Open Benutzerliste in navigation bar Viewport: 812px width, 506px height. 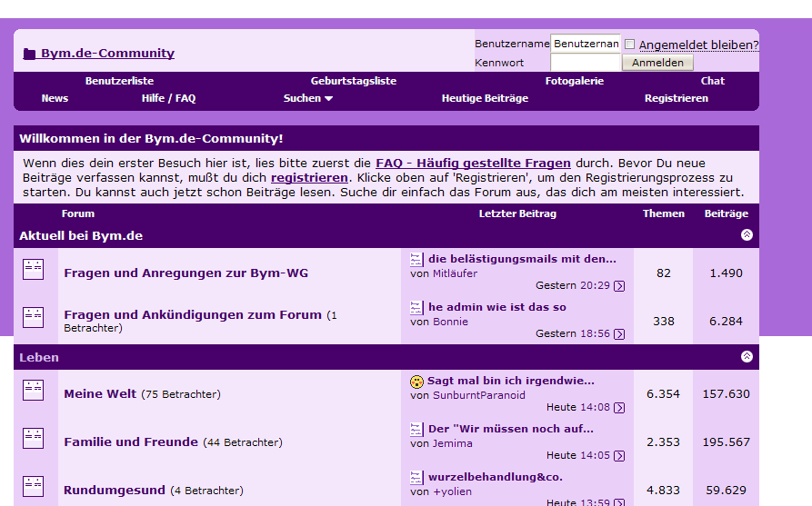pyautogui.click(x=120, y=81)
